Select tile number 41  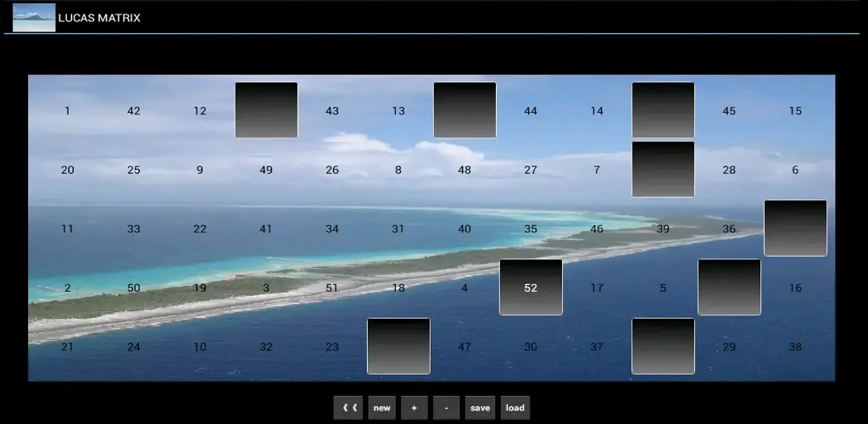[x=266, y=229]
